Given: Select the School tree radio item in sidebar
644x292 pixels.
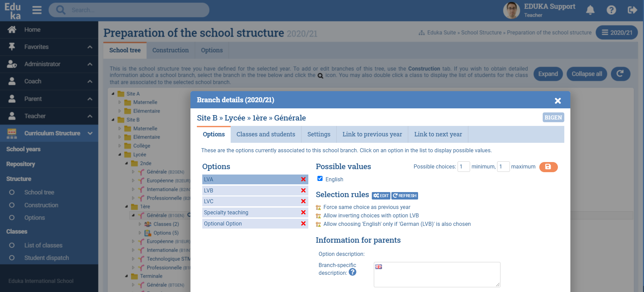Looking at the screenshot, I should [x=39, y=192].
